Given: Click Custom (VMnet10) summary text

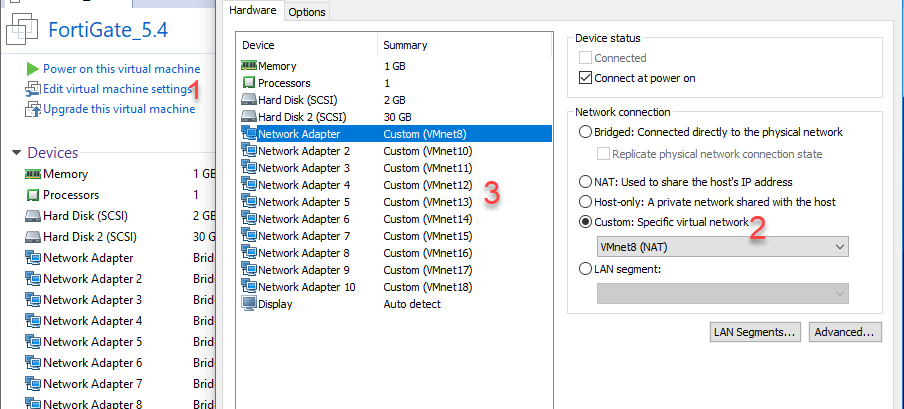Looking at the screenshot, I should [428, 151].
